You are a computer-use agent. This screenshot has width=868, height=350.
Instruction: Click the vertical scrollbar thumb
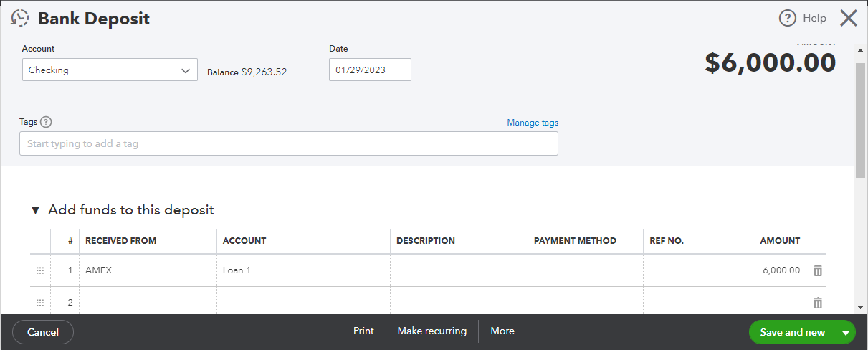(860, 118)
